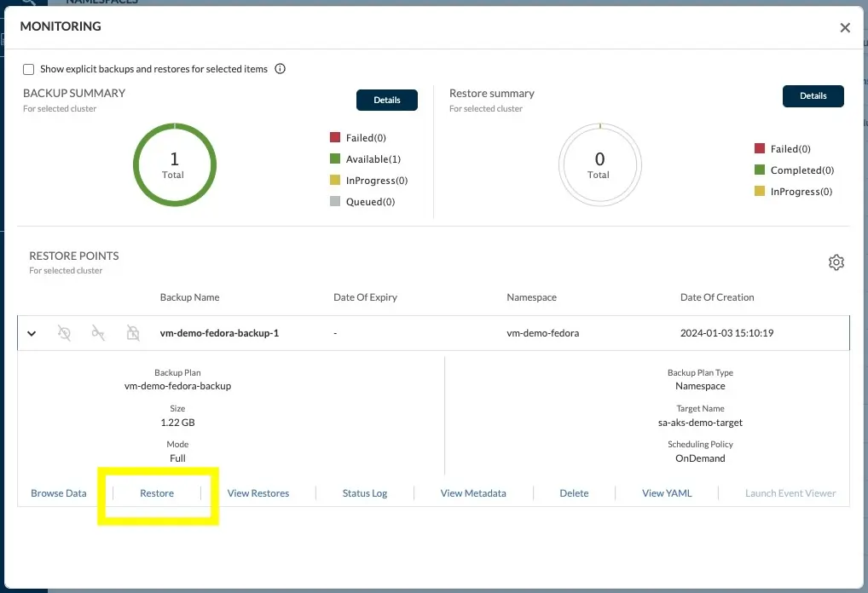Click the Backup Plan Type value Namespace
This screenshot has width=868, height=593.
700,386
